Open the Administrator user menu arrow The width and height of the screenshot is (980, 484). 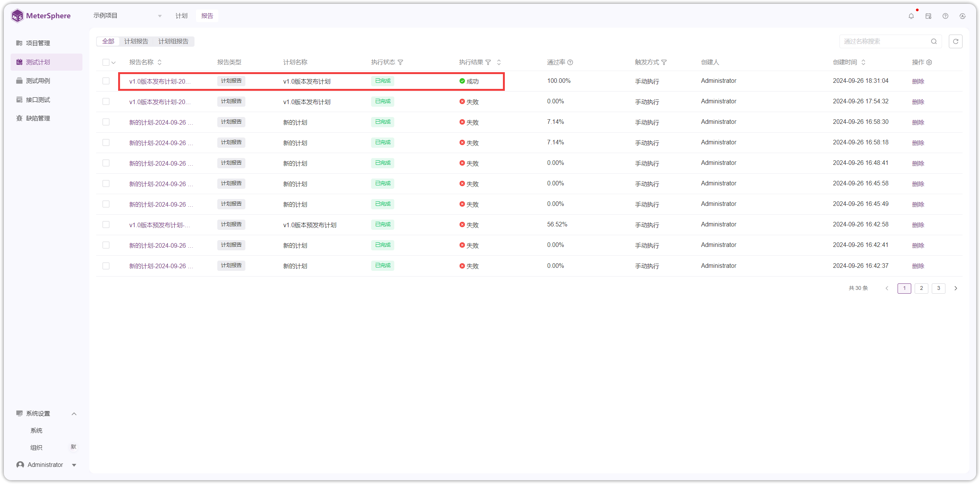[74, 465]
